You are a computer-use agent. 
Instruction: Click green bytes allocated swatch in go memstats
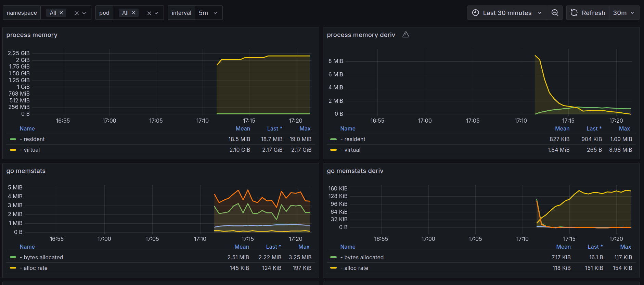pyautogui.click(x=13, y=257)
